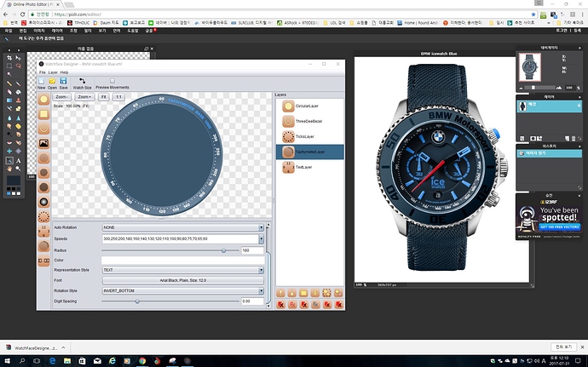Select the Gradient tool
Screen dimensions: 588x367
9,100
